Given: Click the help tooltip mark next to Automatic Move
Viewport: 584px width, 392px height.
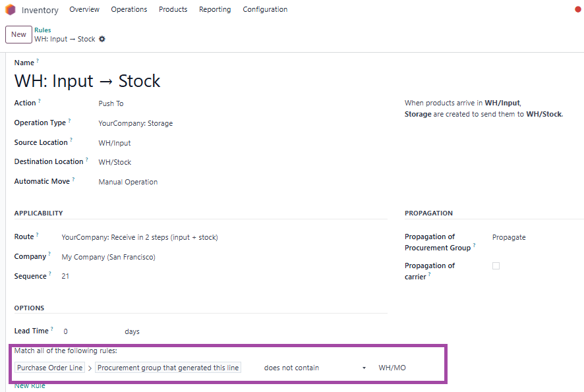Looking at the screenshot, I should pyautogui.click(x=73, y=179).
